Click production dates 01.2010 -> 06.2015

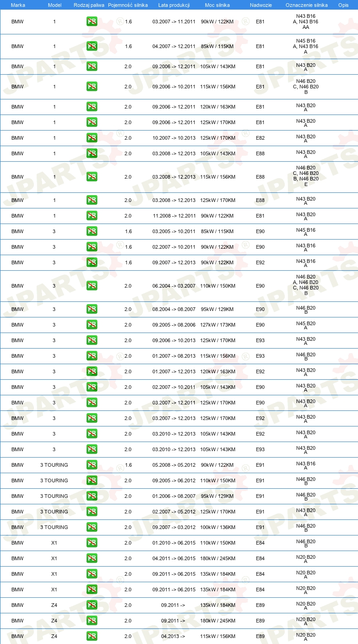(x=174, y=543)
